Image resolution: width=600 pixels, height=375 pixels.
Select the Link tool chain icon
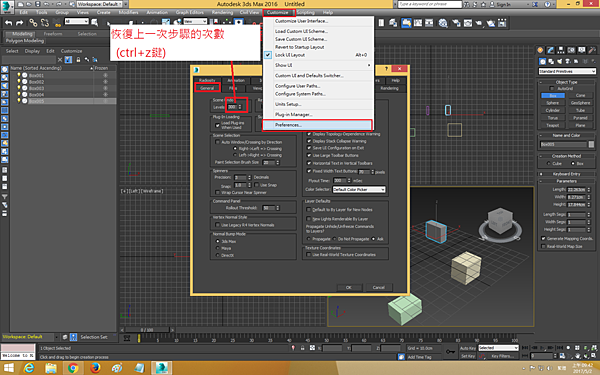(x=33, y=23)
